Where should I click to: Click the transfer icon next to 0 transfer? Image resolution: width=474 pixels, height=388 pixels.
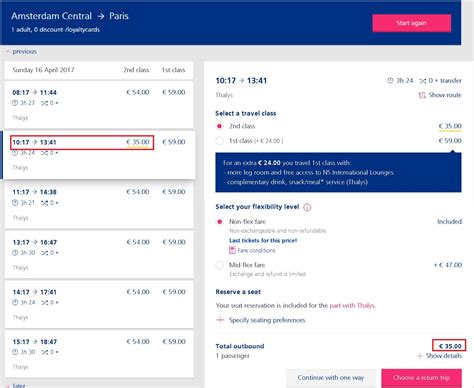click(423, 81)
